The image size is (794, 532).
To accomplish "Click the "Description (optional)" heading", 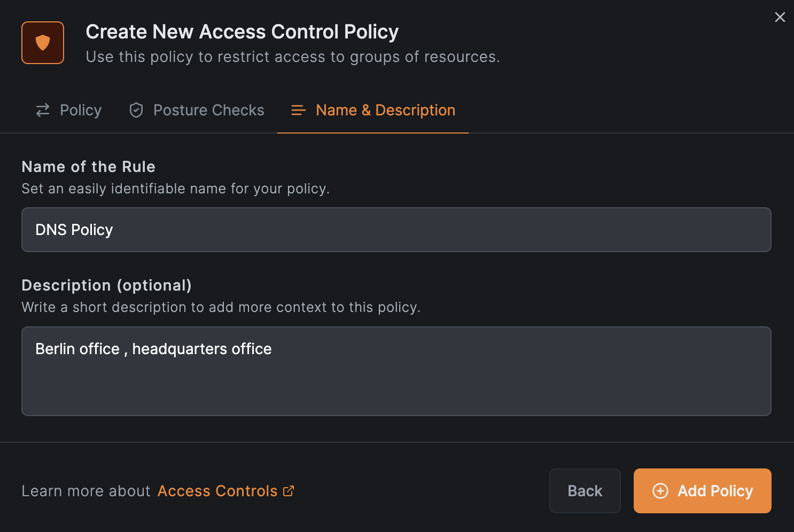I will click(106, 285).
